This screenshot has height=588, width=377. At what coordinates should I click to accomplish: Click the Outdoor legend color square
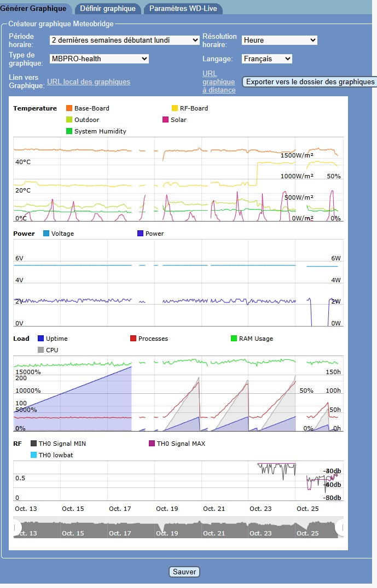69,120
